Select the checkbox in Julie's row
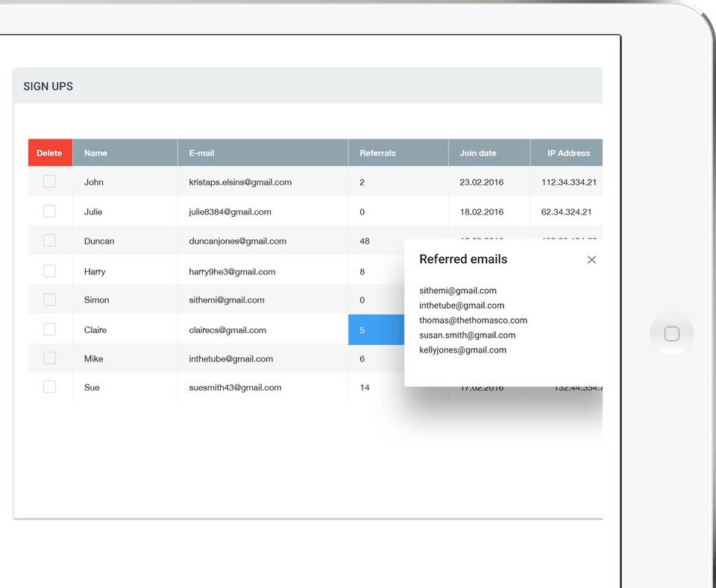 [x=49, y=211]
